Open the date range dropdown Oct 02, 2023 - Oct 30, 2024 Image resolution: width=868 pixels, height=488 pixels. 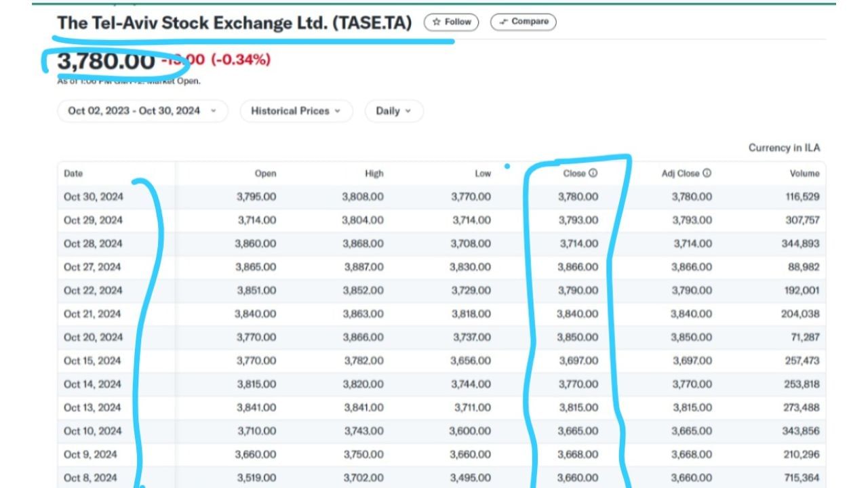point(142,111)
